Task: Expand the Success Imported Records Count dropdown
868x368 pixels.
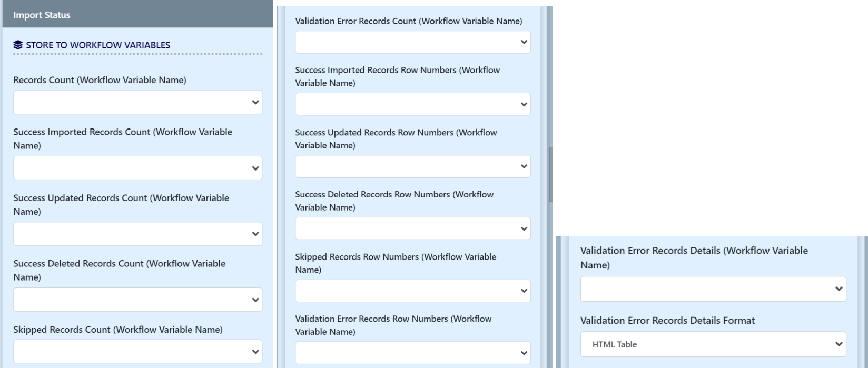Action: tap(137, 168)
